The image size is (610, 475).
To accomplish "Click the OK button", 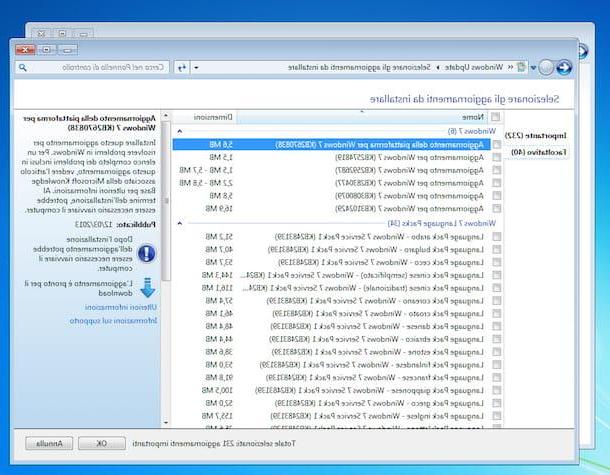I will (102, 443).
